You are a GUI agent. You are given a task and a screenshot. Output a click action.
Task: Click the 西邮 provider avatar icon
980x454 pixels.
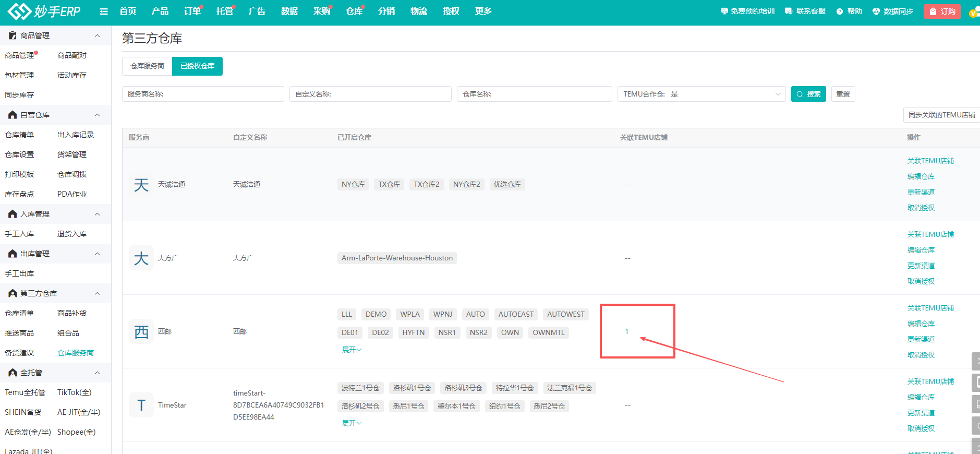(x=141, y=332)
